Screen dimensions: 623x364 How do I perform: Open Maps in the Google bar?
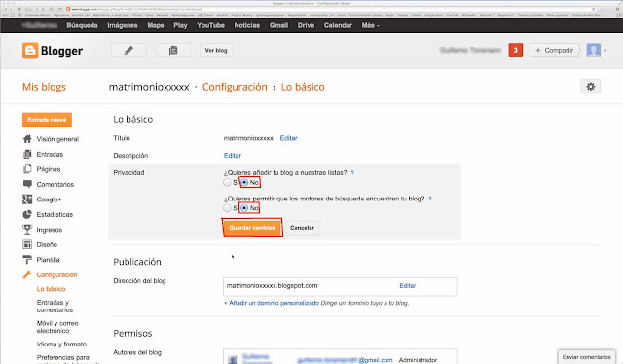(156, 25)
